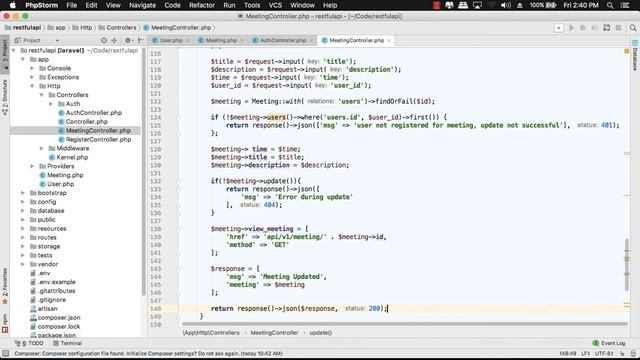640x360 pixels.
Task: Click the Debug icon in top toolbar
Action: (583, 28)
